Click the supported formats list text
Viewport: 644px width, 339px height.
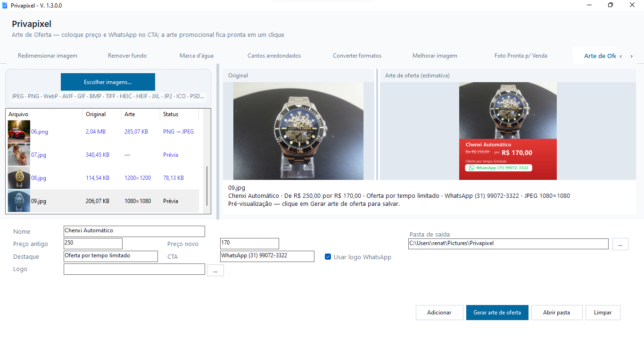108,96
